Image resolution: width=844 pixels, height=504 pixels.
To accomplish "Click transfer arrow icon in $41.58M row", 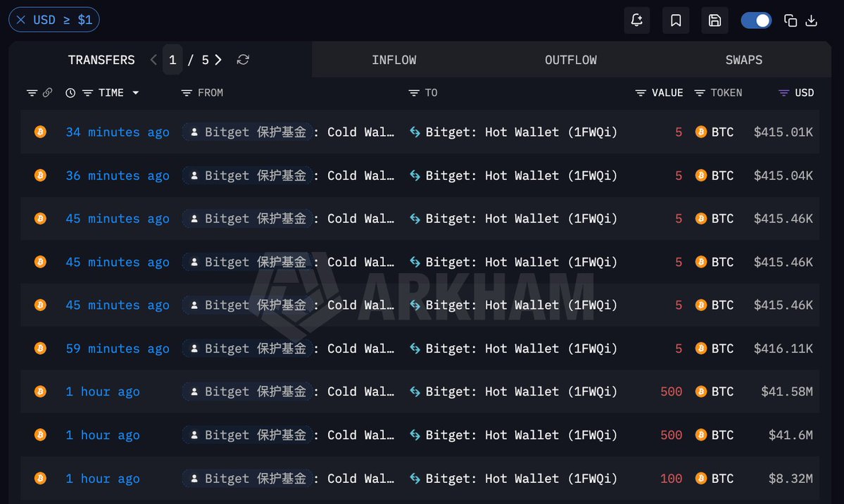I will pyautogui.click(x=415, y=391).
